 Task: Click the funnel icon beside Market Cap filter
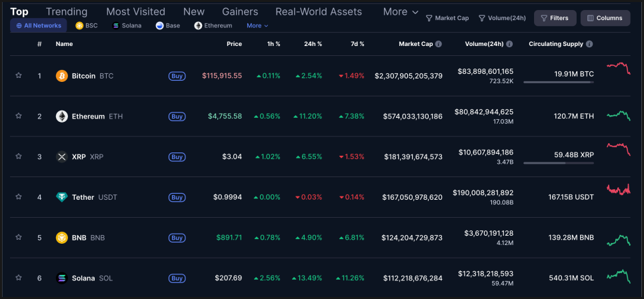pos(429,18)
